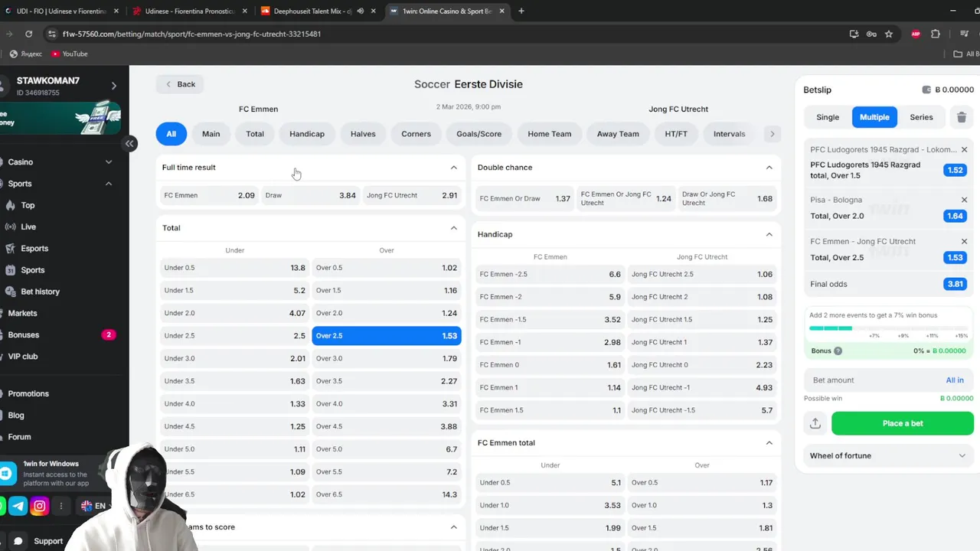Click the Telegram icon in sidebar
980x551 pixels.
tap(18, 506)
